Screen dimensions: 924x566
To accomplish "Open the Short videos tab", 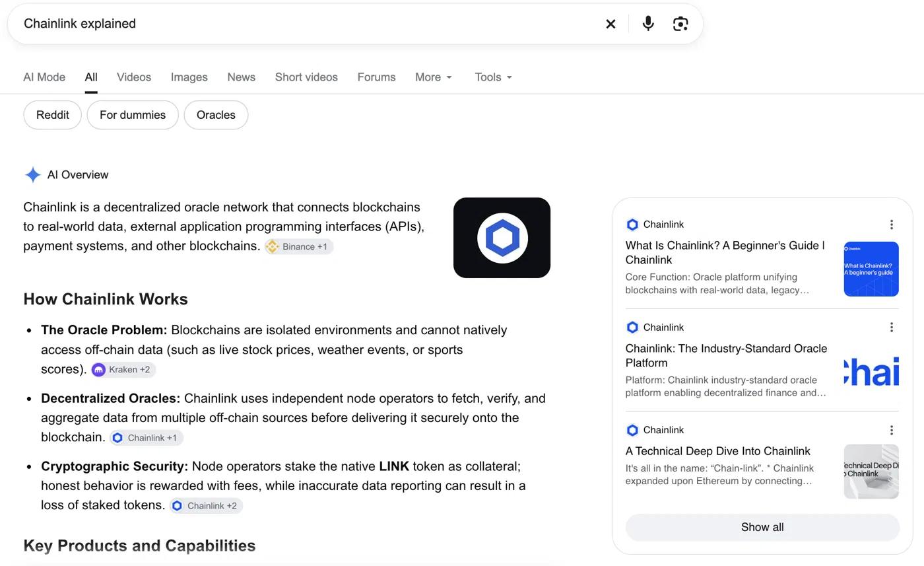I will click(306, 77).
